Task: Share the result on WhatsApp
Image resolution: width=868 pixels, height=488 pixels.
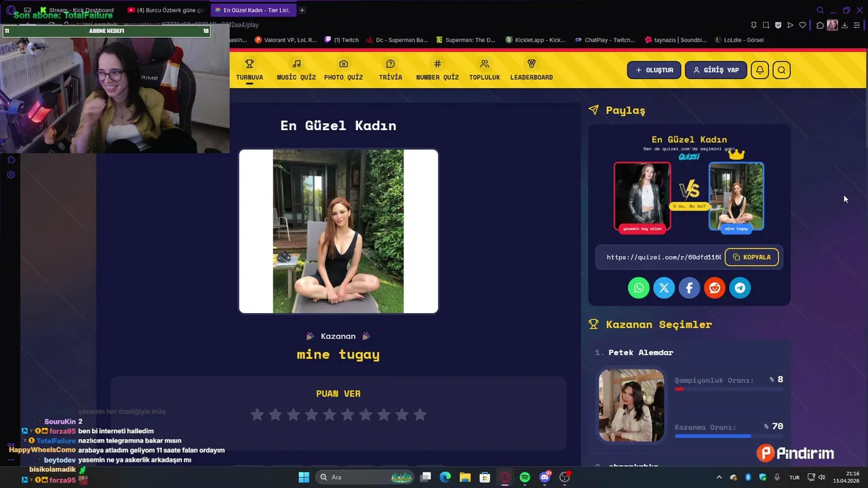Action: [x=639, y=288]
